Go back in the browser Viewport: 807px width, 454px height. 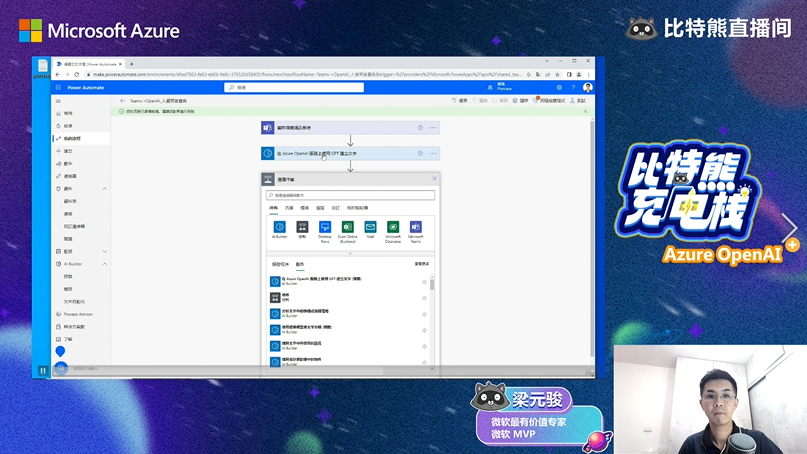58,75
